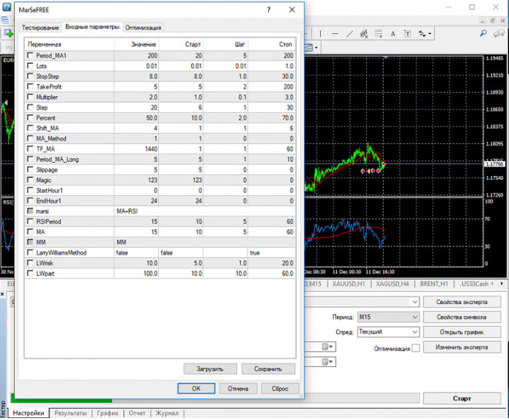Screen dimensions: 509x420
Task: Select the vertical line drawing tool
Action: (x=320, y=34)
